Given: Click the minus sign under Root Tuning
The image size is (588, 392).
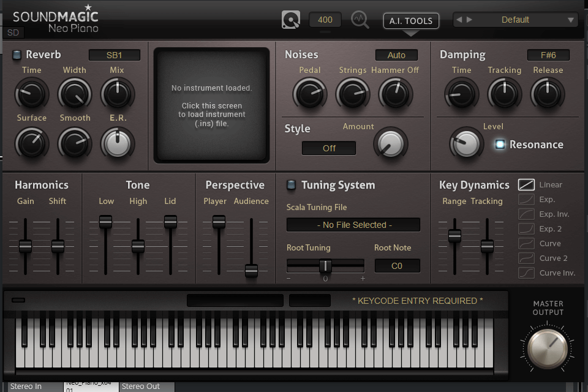Looking at the screenshot, I should (x=288, y=278).
